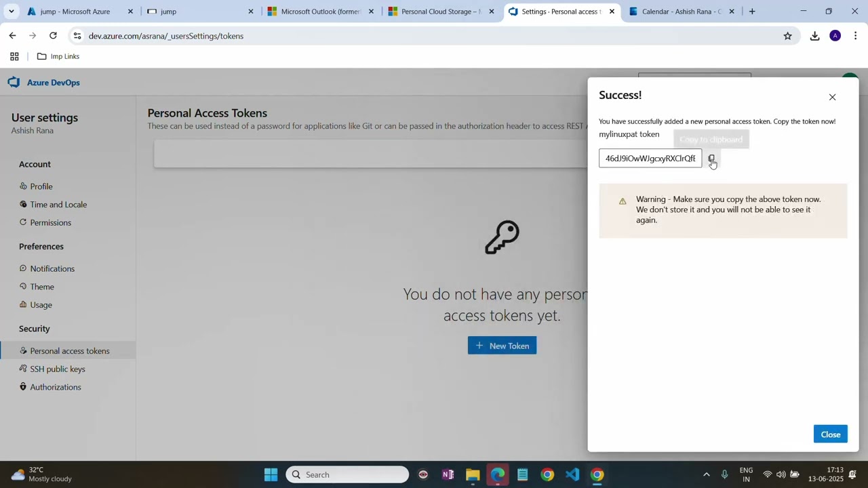Viewport: 868px width, 488px height.
Task: Close the Microsoft Outlook tab
Action: [x=371, y=12]
